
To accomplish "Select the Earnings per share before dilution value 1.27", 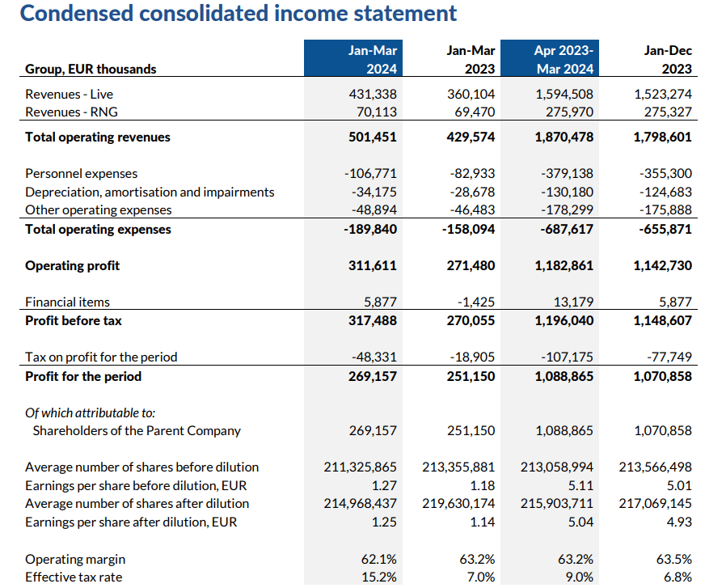I will [x=382, y=485].
